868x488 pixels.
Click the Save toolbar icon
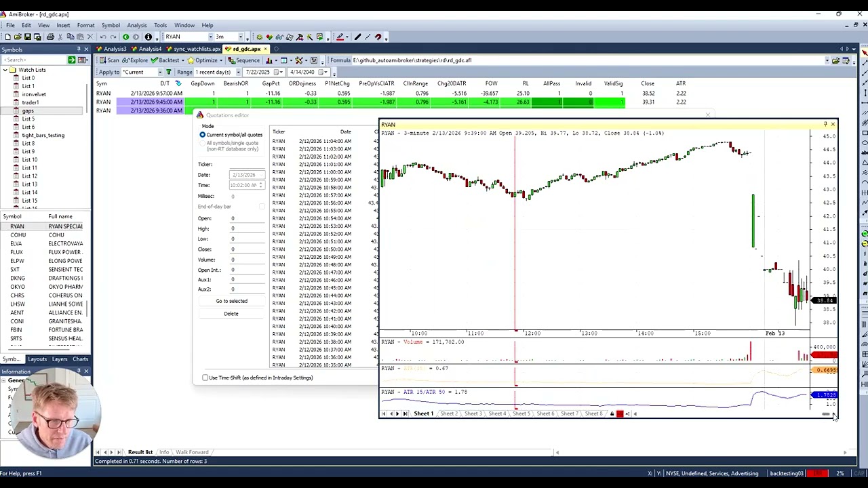pos(28,37)
